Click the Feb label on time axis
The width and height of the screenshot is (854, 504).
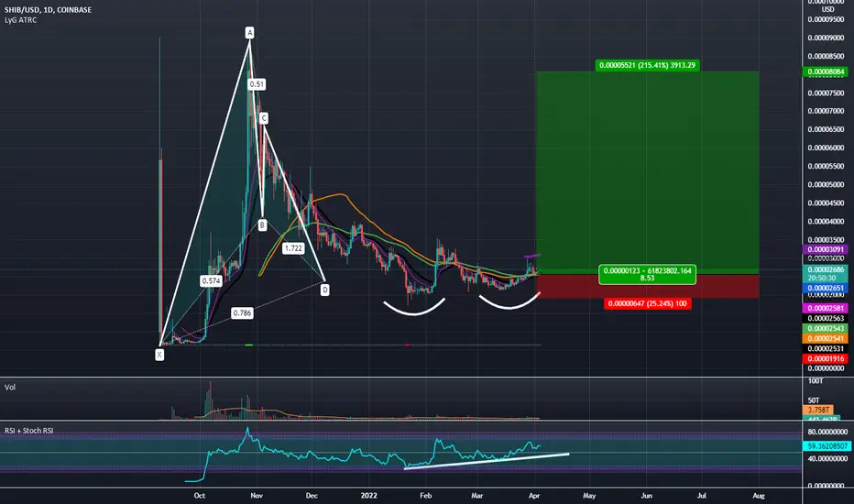(425, 496)
